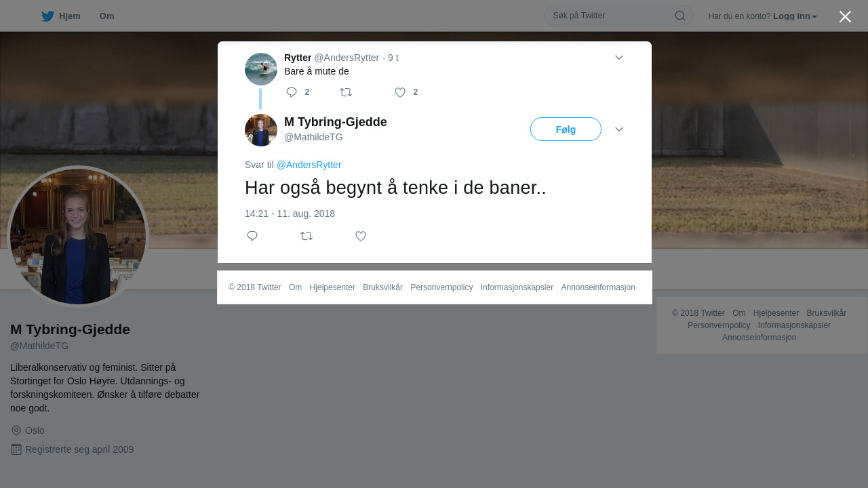Click the Twitter bird Hjem icon
The image size is (868, 488).
[x=47, y=16]
